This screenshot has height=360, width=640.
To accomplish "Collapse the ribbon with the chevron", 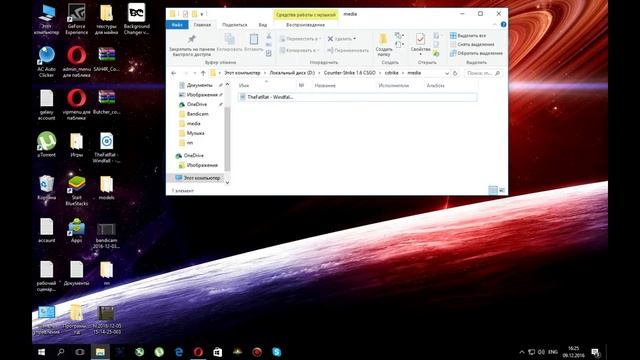I will (495, 25).
